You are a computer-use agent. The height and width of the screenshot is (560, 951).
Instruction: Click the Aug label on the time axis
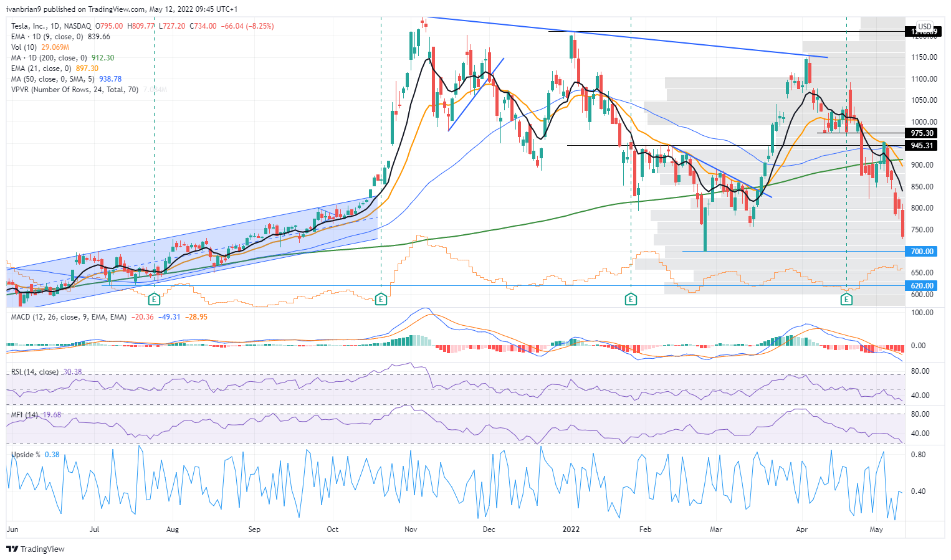pyautogui.click(x=173, y=529)
